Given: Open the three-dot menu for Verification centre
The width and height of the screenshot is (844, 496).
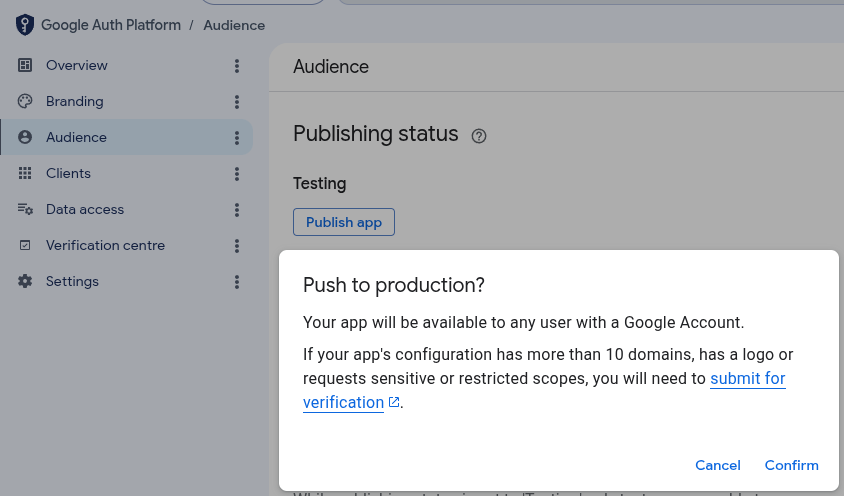Looking at the screenshot, I should pyautogui.click(x=237, y=246).
